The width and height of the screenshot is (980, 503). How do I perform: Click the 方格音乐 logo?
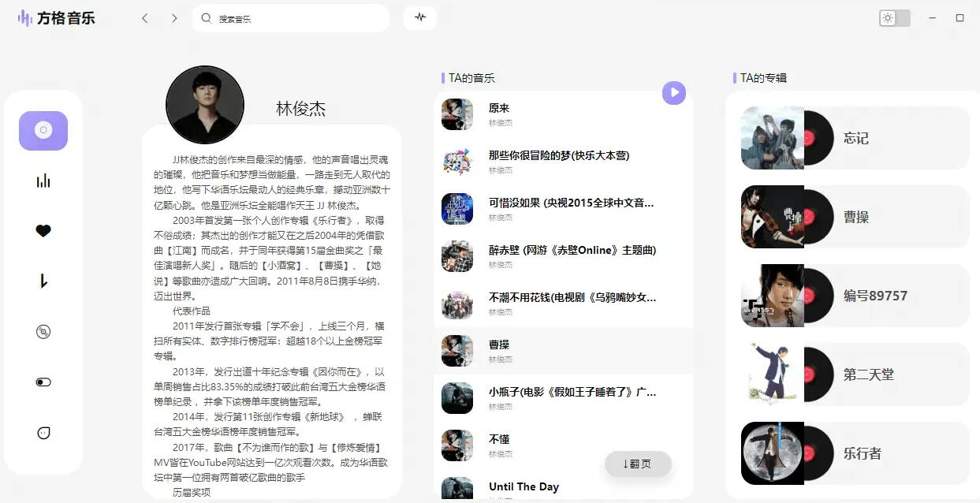pyautogui.click(x=57, y=18)
